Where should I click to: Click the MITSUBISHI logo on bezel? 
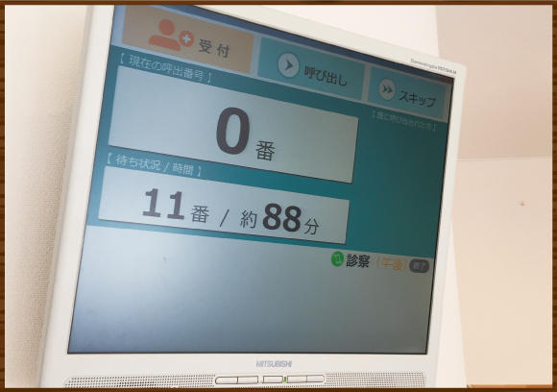[274, 364]
